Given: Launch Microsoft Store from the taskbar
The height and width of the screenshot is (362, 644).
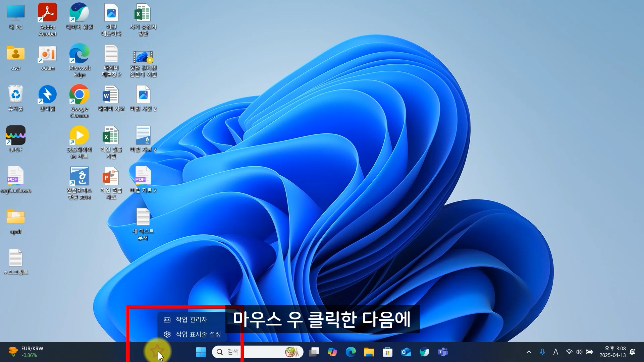Looking at the screenshot, I should click(x=388, y=352).
